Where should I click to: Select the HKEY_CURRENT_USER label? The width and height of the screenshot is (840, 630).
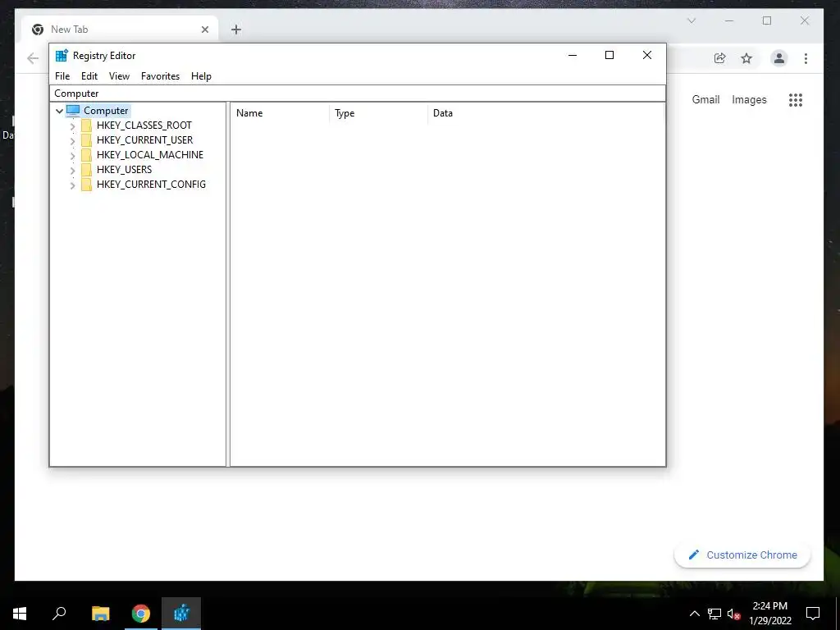pos(144,140)
